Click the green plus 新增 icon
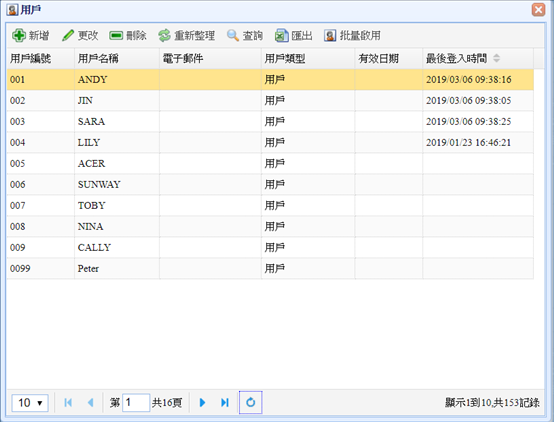Viewport: 554px width, 422px height. tap(19, 35)
